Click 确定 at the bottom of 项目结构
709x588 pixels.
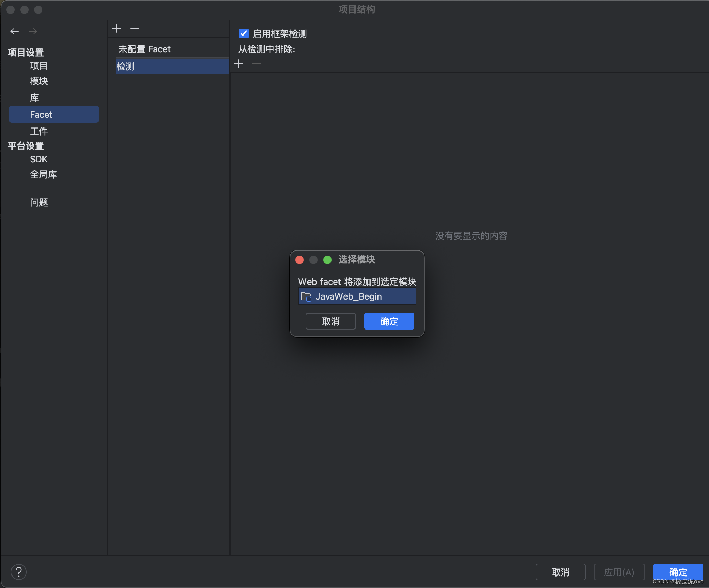[x=678, y=572]
